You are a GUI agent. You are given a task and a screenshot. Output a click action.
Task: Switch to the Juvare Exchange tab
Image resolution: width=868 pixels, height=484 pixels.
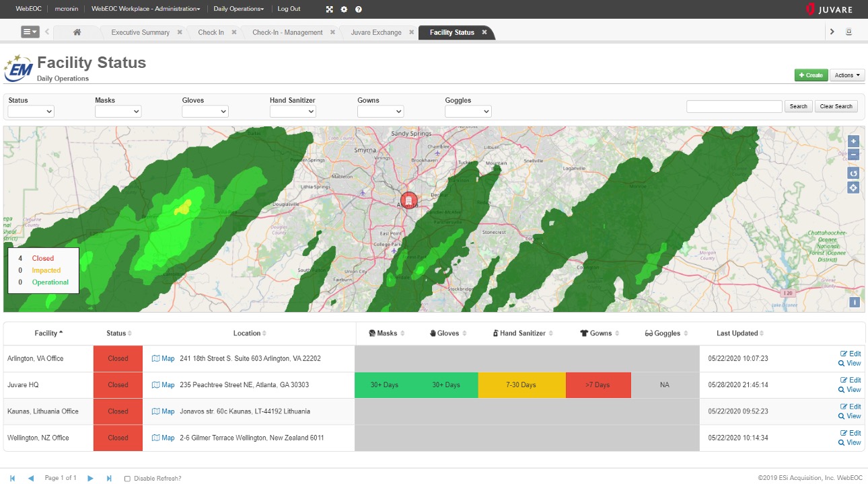[x=376, y=32]
